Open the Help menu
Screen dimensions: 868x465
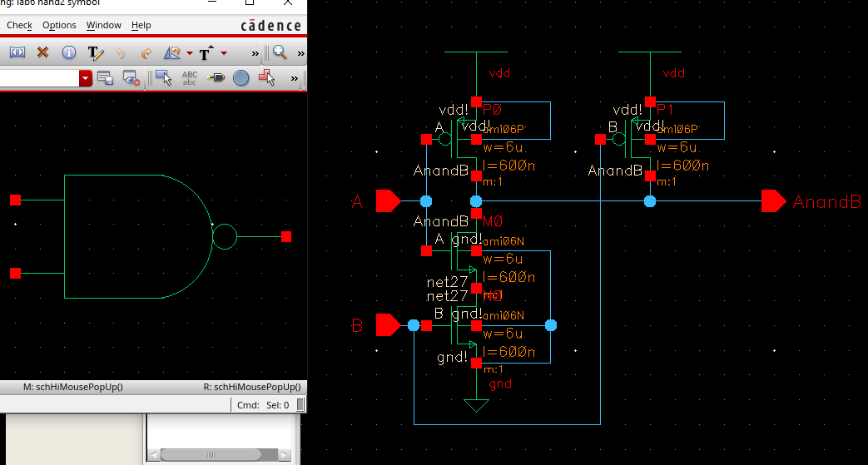[x=141, y=26]
